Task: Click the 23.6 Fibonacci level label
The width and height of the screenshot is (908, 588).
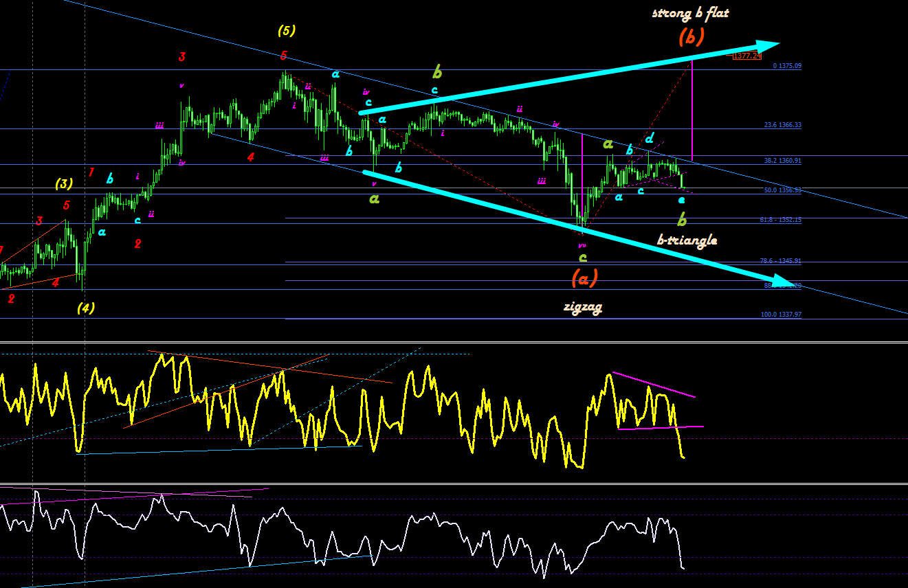Action: (x=783, y=125)
